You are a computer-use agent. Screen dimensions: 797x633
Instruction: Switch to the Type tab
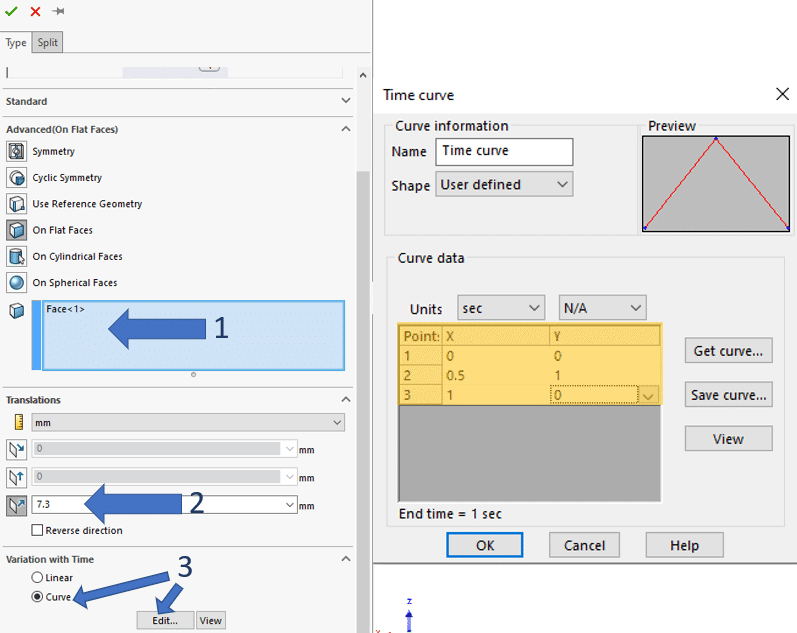coord(16,43)
